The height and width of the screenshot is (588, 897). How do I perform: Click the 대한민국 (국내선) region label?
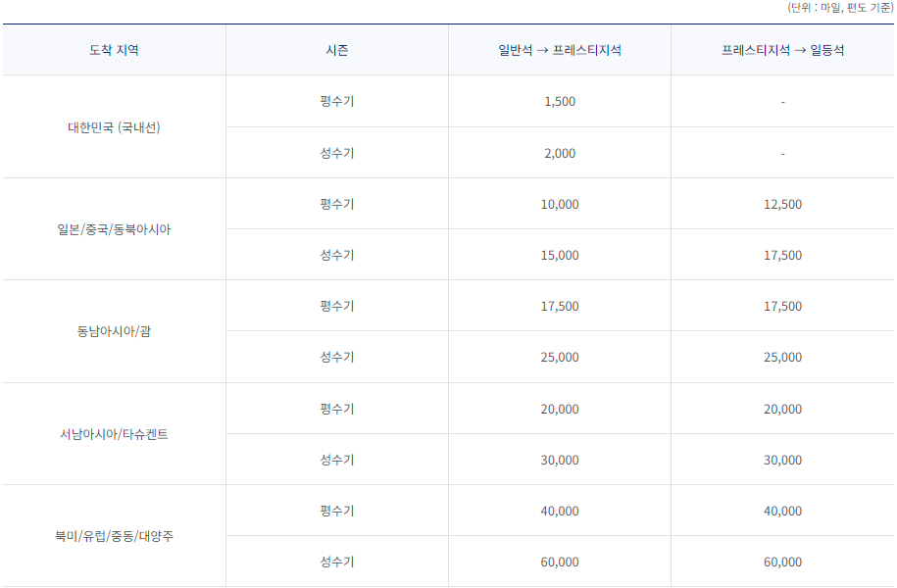[114, 126]
